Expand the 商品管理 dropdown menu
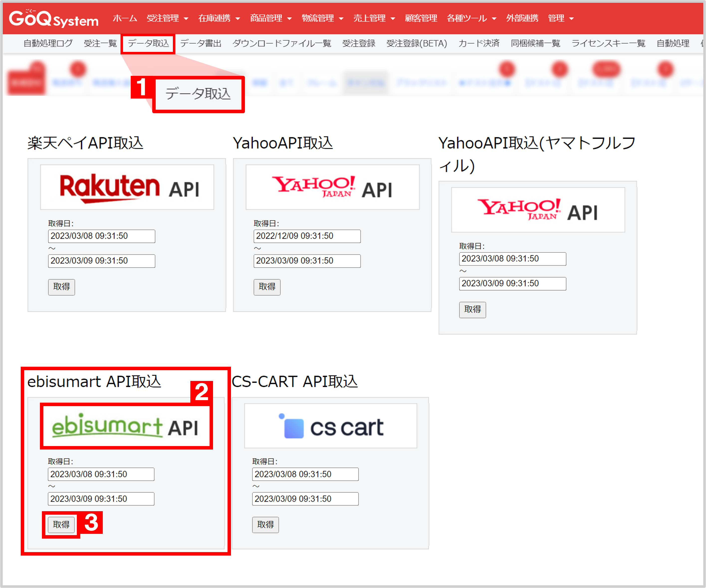Viewport: 706px width, 588px height. pyautogui.click(x=271, y=18)
